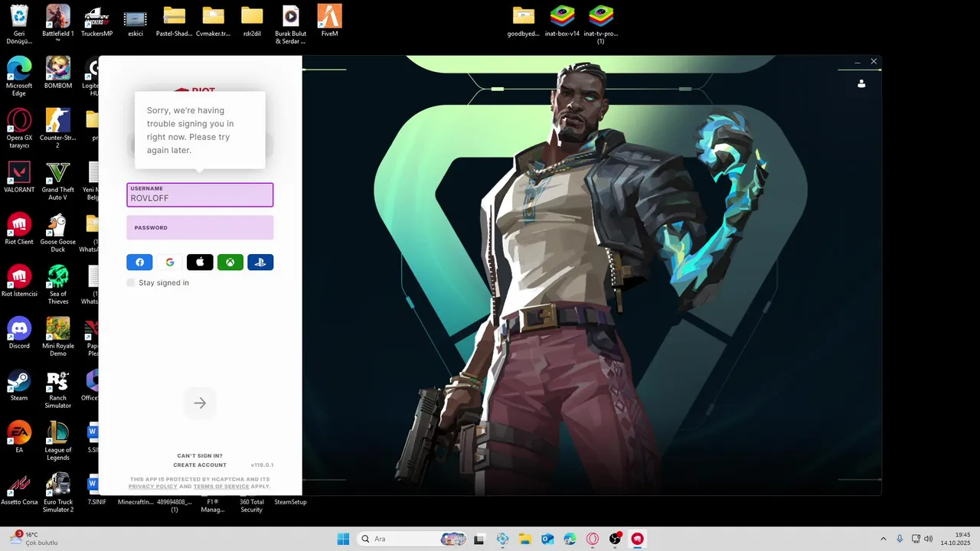Select the Assetto Corsa shortcut
Viewport: 980px width, 551px height.
coord(19,490)
